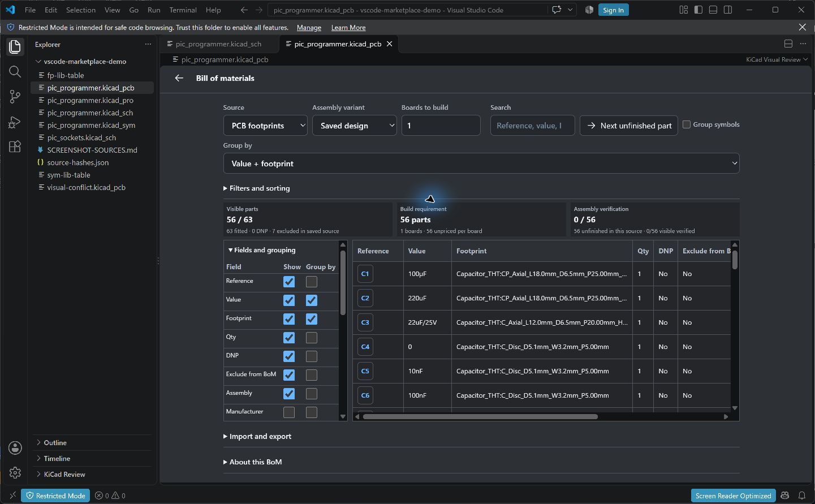
Task: Uncheck the Show checkbox for Qty field
Action: (x=289, y=338)
